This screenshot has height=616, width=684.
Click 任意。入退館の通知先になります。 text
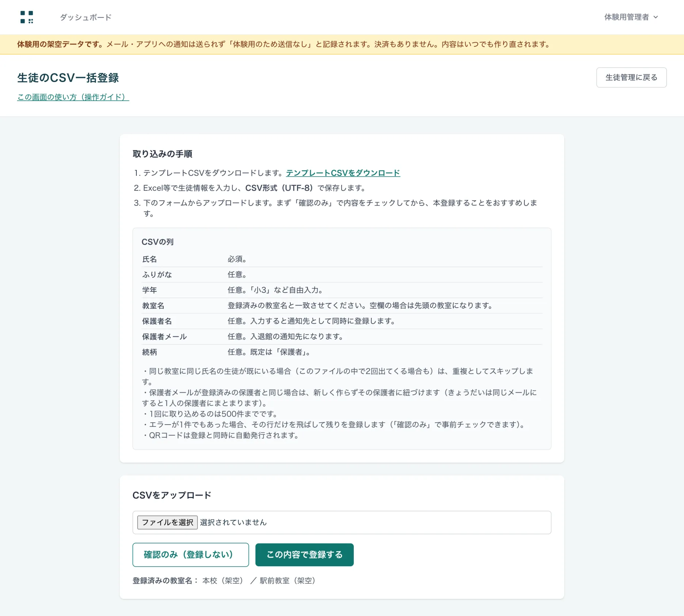coord(285,337)
